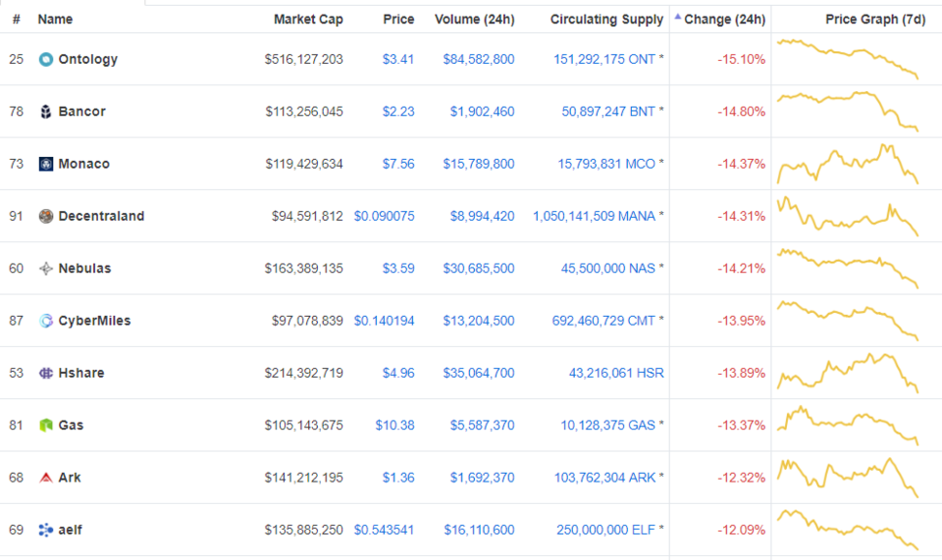Open the Gas coin page
The width and height of the screenshot is (942, 560).
tap(71, 425)
